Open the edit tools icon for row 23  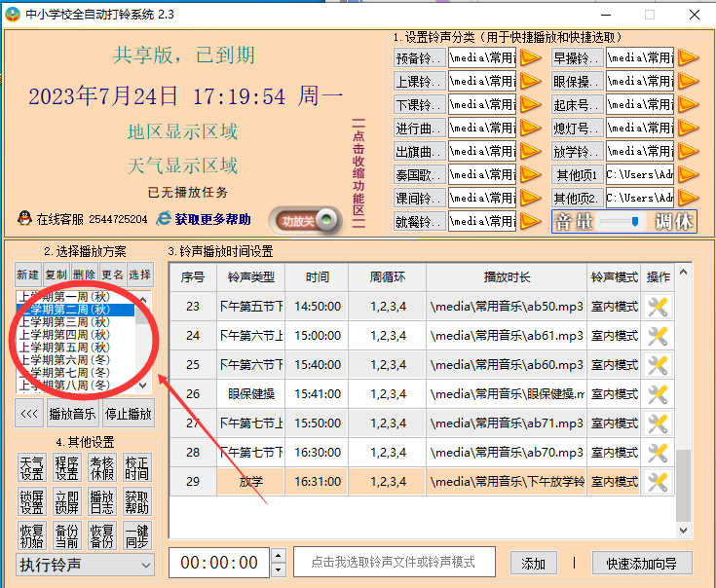[658, 307]
